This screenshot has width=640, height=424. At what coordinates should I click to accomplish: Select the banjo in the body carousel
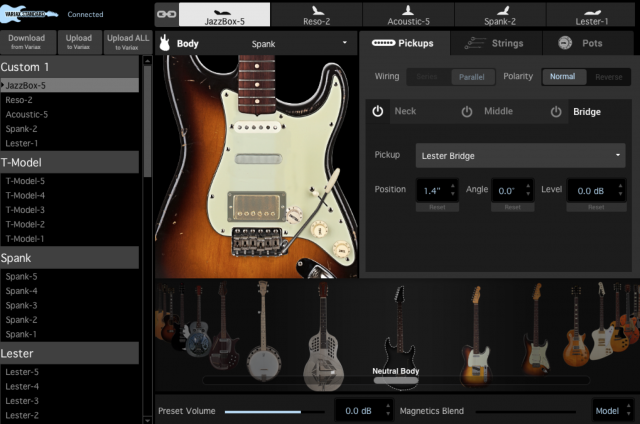click(x=263, y=332)
